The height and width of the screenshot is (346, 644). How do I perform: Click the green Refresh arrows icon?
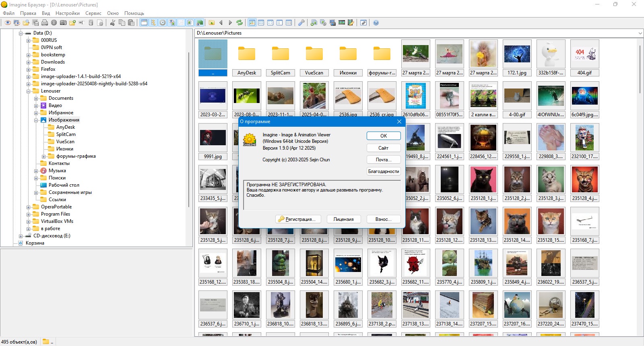tap(239, 23)
